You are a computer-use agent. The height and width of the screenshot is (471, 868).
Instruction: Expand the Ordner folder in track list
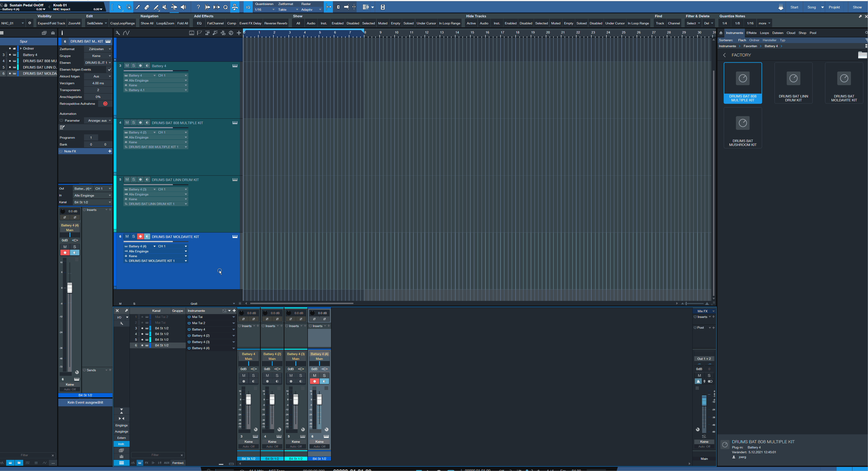pos(21,49)
